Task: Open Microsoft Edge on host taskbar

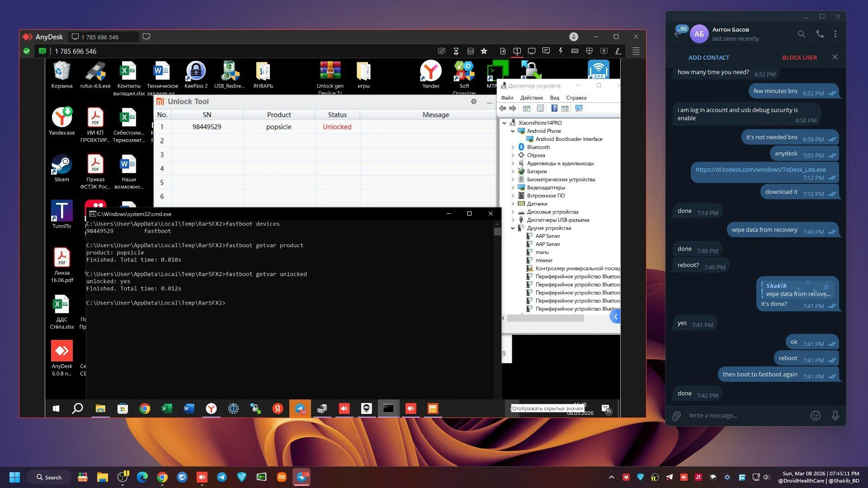Action: [x=142, y=477]
